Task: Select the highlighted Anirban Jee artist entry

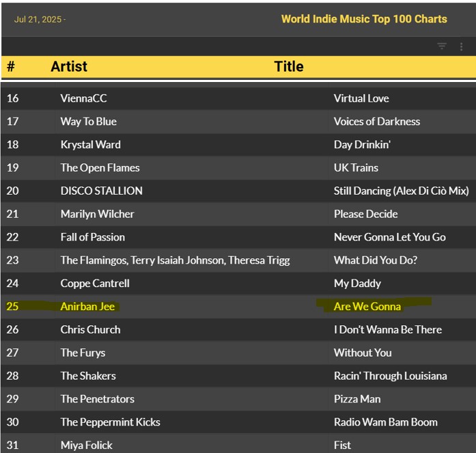Action: [x=87, y=306]
